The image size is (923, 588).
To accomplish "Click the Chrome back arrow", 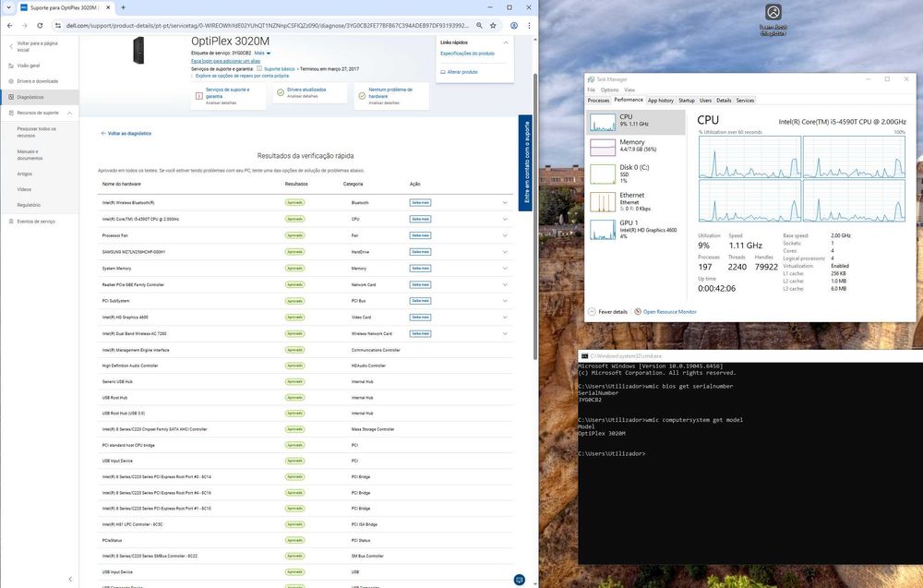I will (9, 25).
